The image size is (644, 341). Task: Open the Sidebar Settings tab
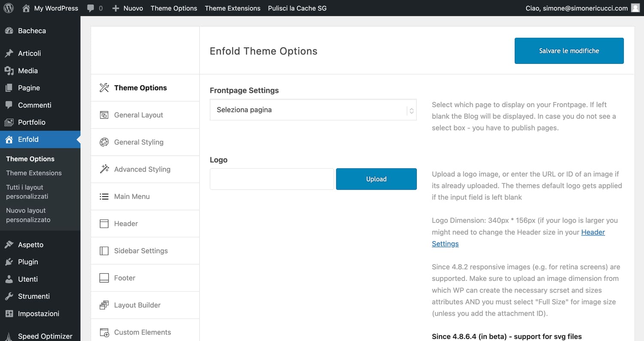tap(145, 251)
